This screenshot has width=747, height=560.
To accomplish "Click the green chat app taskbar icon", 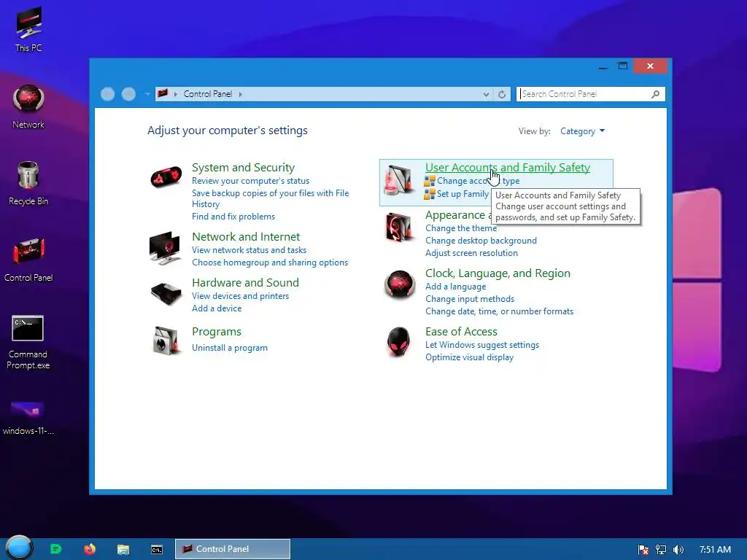I will click(55, 549).
